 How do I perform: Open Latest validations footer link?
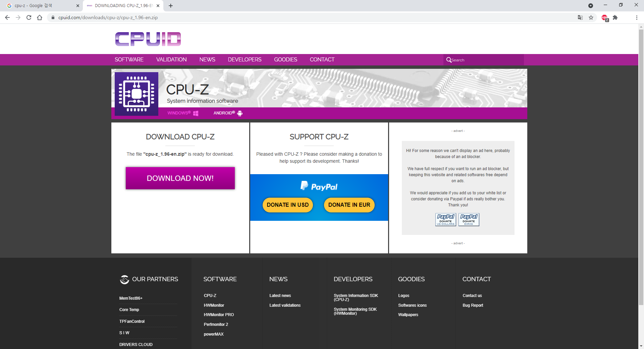tap(285, 305)
